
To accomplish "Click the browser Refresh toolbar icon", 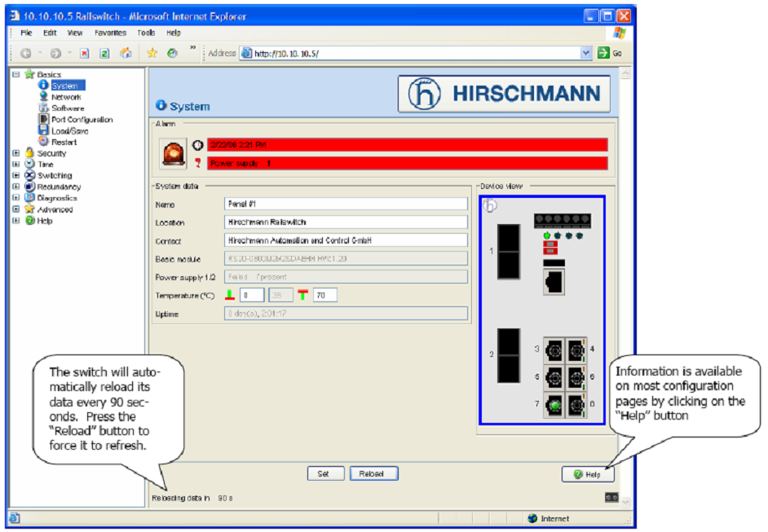I will click(x=104, y=53).
